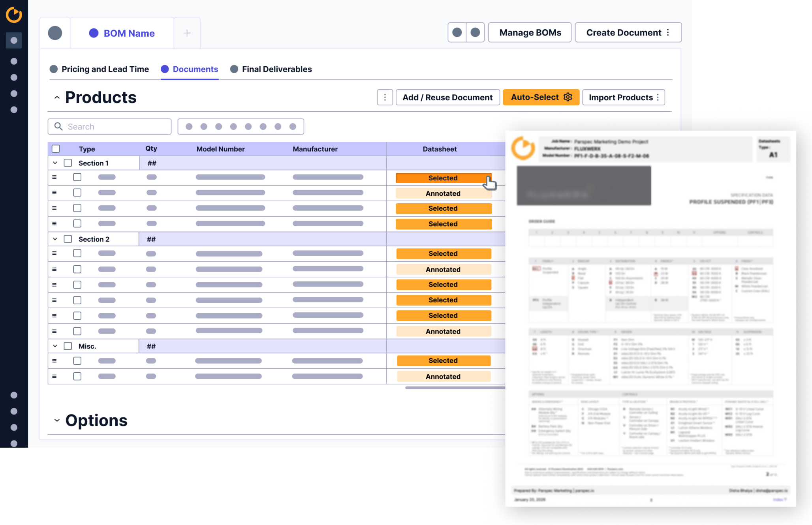Click the drag handle on first Section 1 row
This screenshot has height=525, width=812.
[x=55, y=177]
